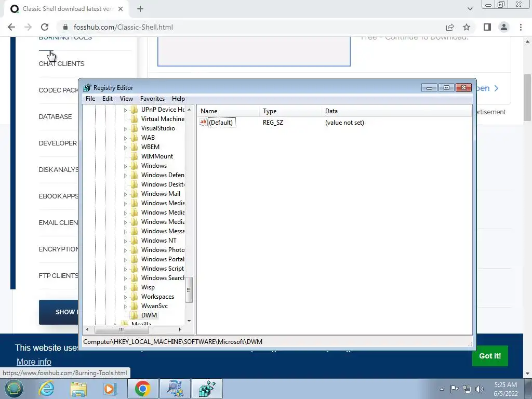Click the fosshub address bar
Image resolution: width=532 pixels, height=399 pixels.
point(251,27)
